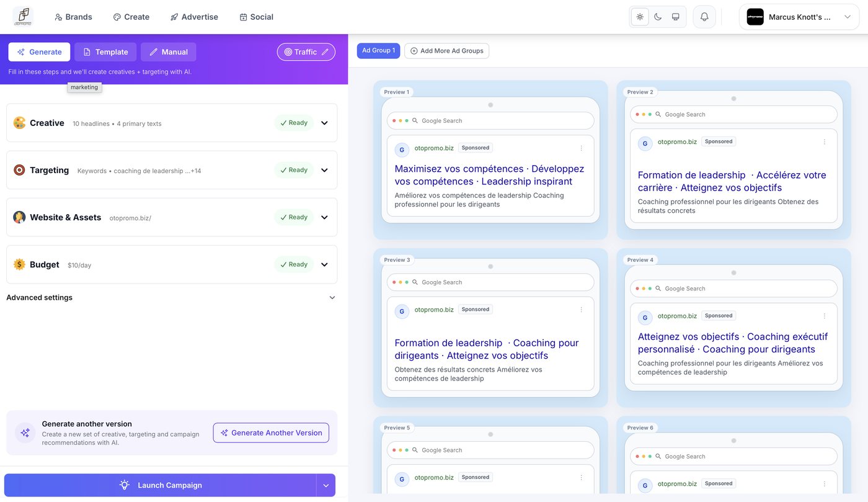Open three-dot menu on Preview 5 ad
868x502 pixels.
point(581,478)
